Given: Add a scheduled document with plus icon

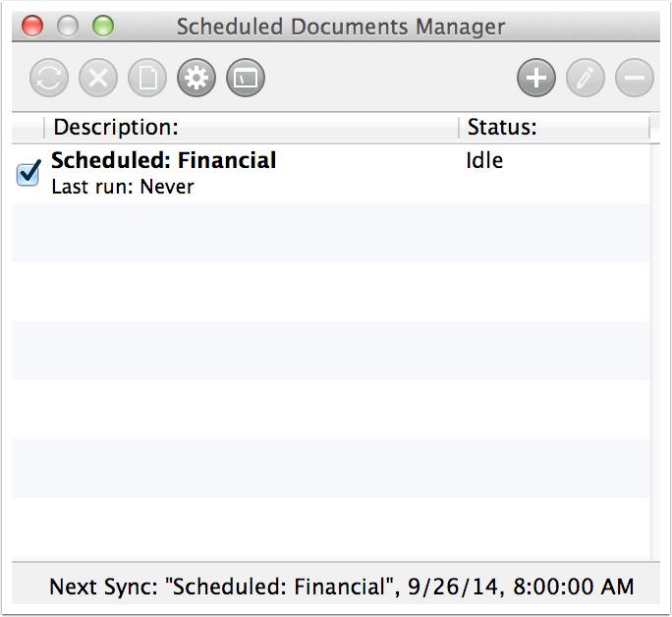Looking at the screenshot, I should pos(536,78).
